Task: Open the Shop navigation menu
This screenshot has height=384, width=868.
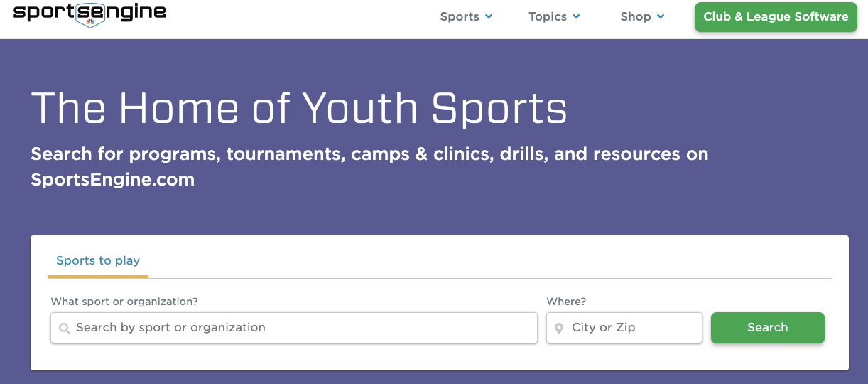Action: point(642,16)
